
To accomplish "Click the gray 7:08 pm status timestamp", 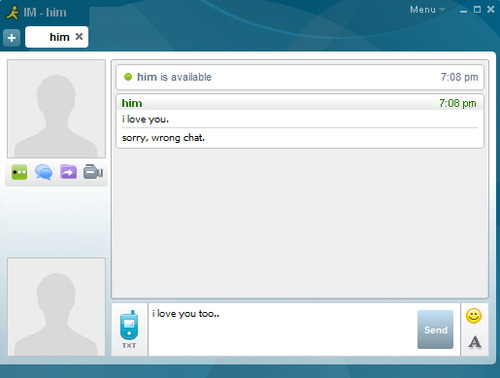I will (x=459, y=77).
